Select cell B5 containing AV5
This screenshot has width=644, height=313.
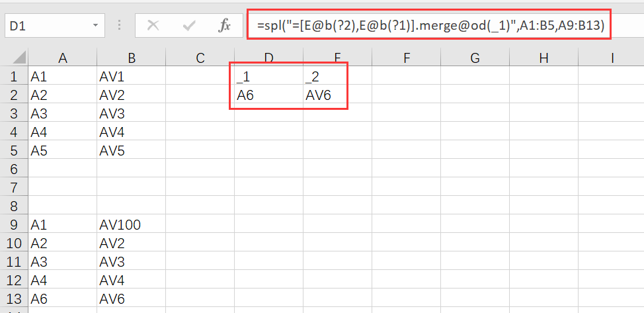(x=131, y=151)
